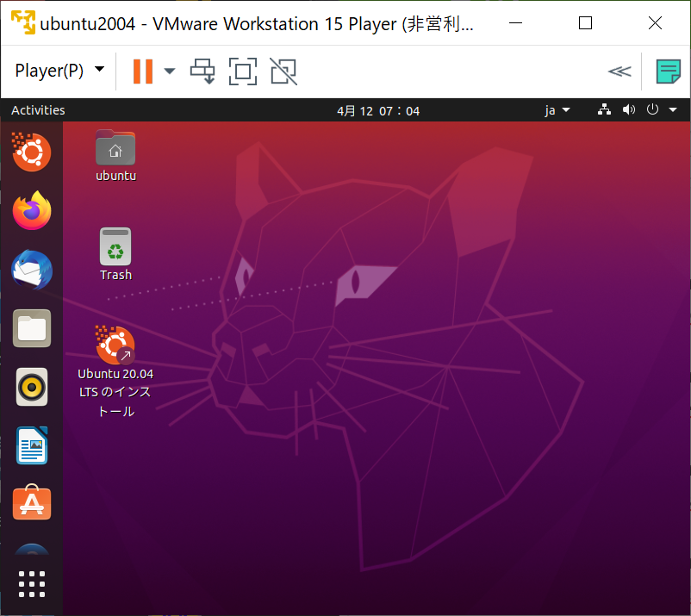Maximize the VMware Player window

click(585, 23)
